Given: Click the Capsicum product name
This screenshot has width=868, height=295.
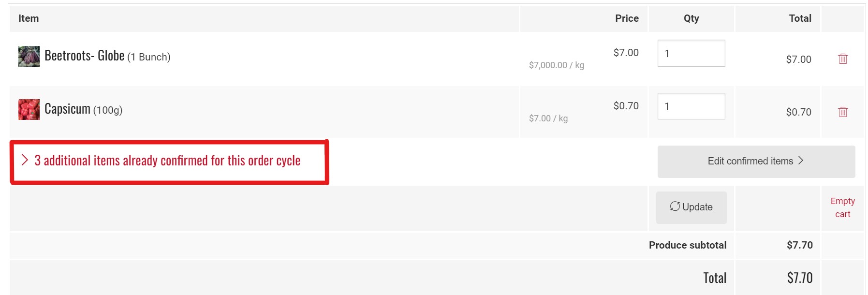Looking at the screenshot, I should click(67, 109).
